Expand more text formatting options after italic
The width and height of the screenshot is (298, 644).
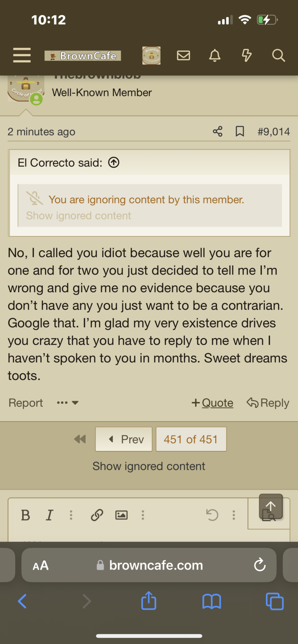[x=71, y=515]
